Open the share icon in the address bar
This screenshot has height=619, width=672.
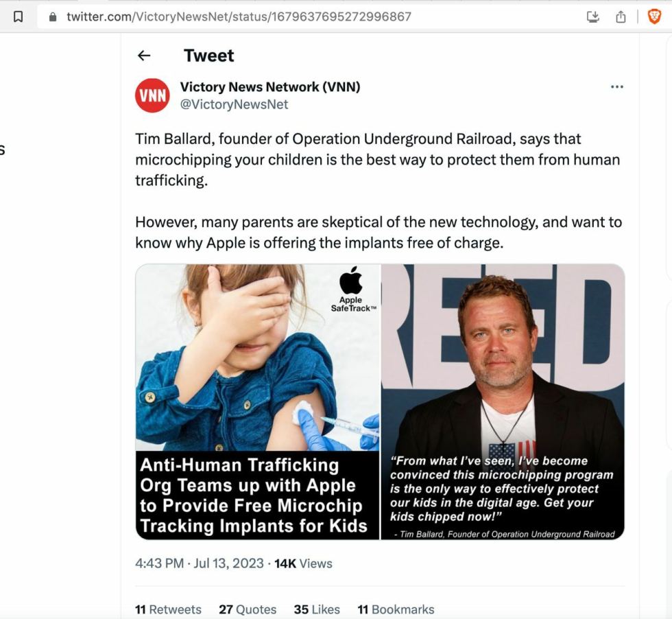pyautogui.click(x=621, y=16)
